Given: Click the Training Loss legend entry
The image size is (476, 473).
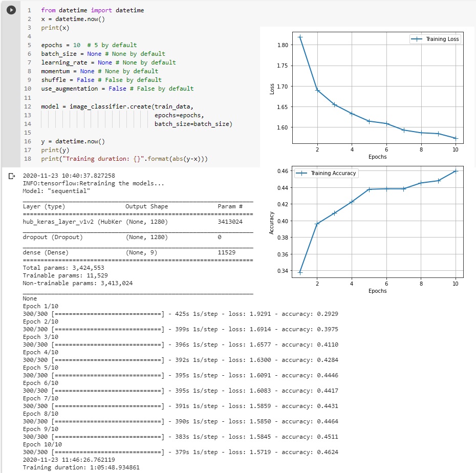Looking at the screenshot, I should coord(435,39).
